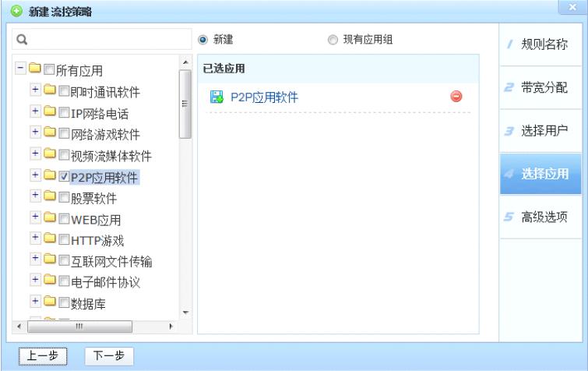
Task: Check the 股票软件 checkbox
Action: tap(64, 197)
